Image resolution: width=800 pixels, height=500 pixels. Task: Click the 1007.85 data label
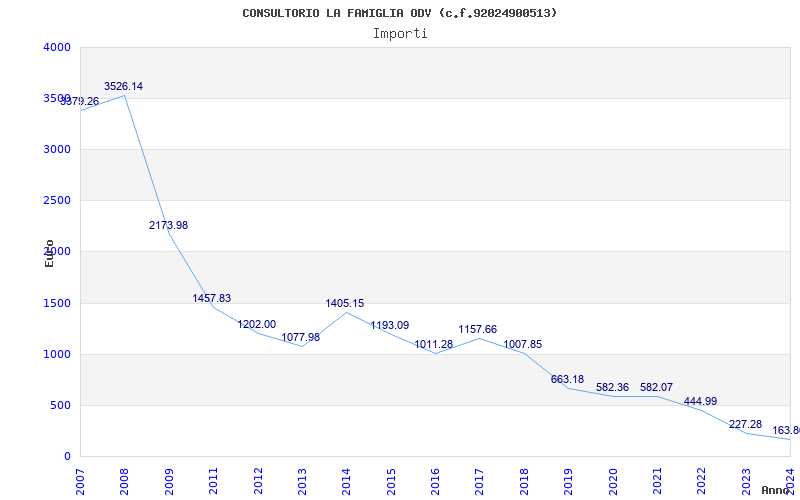pos(523,345)
